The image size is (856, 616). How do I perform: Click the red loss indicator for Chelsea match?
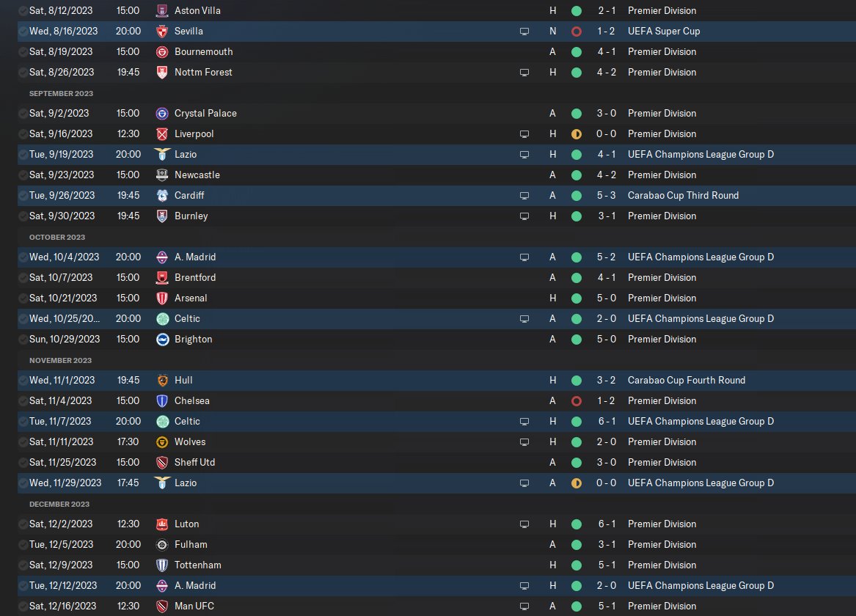[x=576, y=401]
